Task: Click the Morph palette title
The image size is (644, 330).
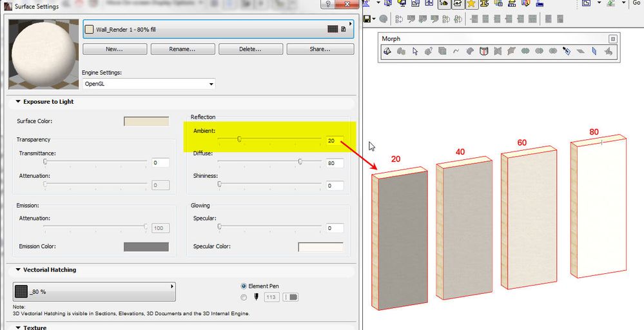Action: (391, 39)
